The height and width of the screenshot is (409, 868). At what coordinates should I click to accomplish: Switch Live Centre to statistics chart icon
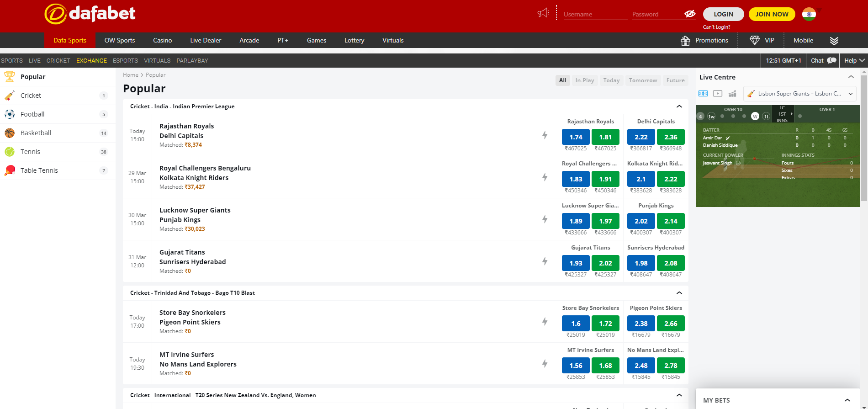point(732,94)
